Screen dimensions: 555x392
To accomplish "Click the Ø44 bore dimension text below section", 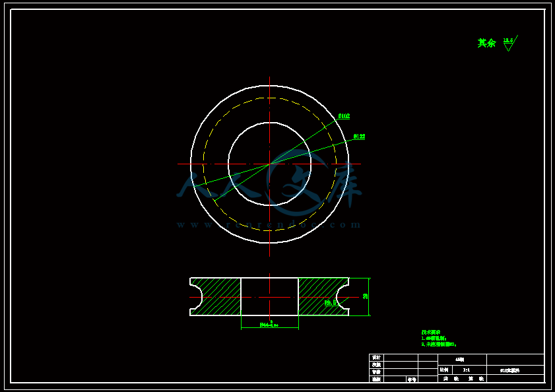I will 269,325.
